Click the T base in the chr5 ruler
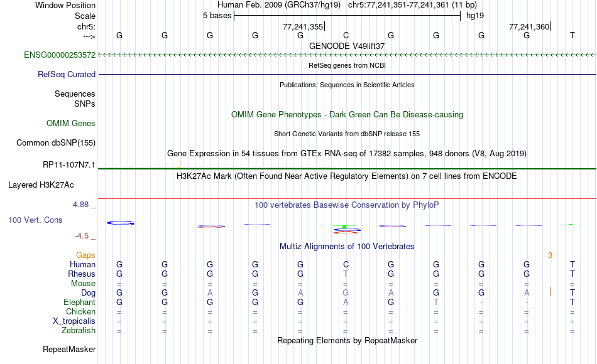 (572, 35)
